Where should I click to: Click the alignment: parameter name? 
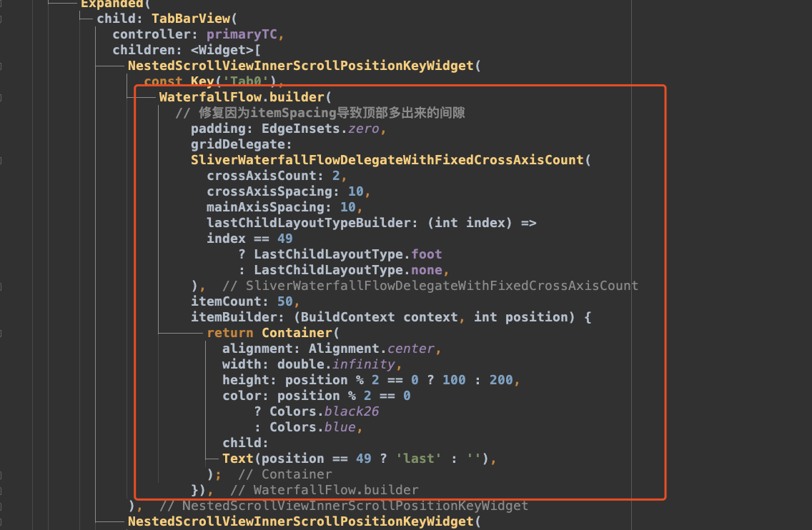pyautogui.click(x=261, y=349)
